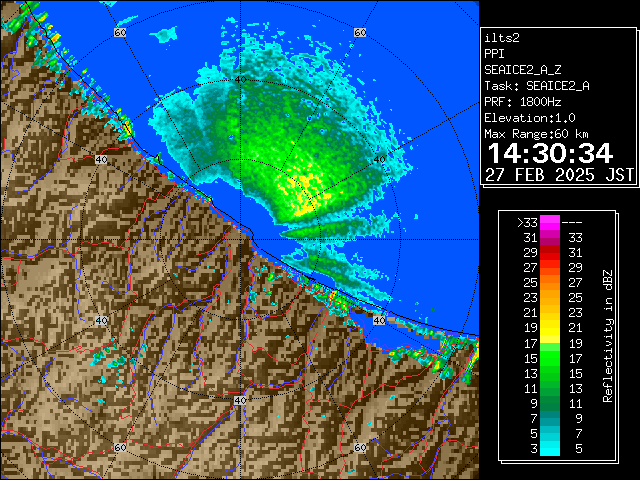Screen dimensions: 640x480
Task: Click the '>33' legend label
Action: click(527, 223)
